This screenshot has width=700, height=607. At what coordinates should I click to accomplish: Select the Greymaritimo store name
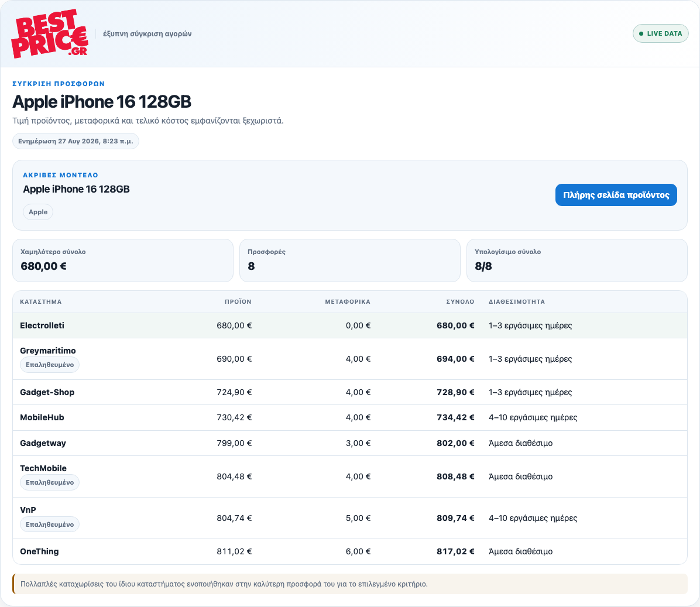48,351
